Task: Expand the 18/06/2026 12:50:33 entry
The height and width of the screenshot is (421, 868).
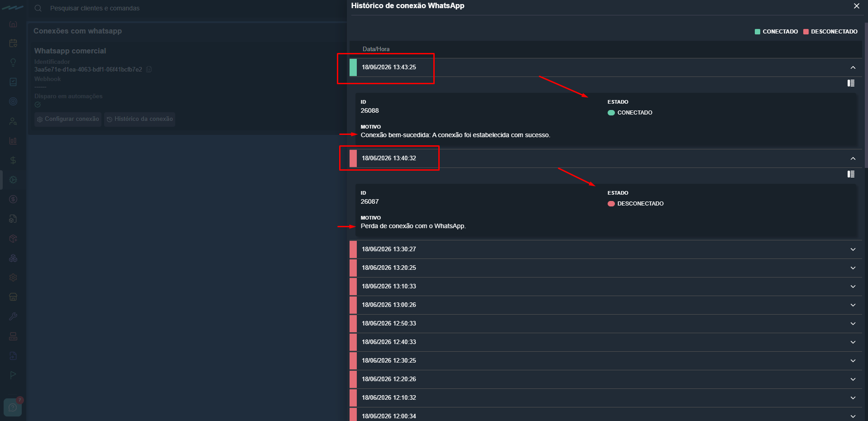Action: click(853, 324)
